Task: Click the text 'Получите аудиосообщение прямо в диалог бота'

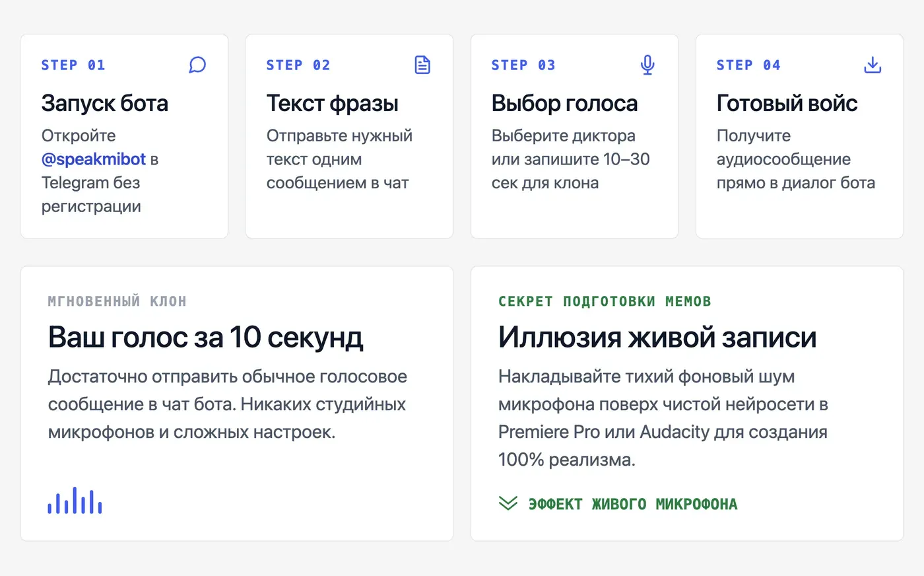Action: point(796,159)
